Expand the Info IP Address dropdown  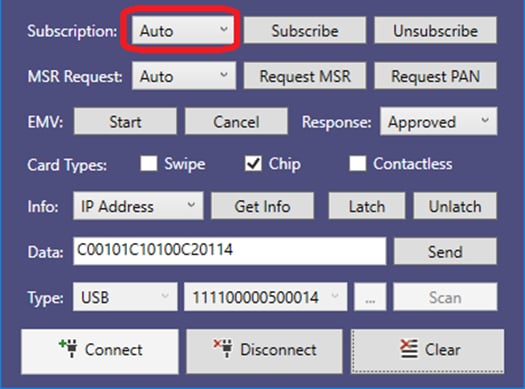138,206
